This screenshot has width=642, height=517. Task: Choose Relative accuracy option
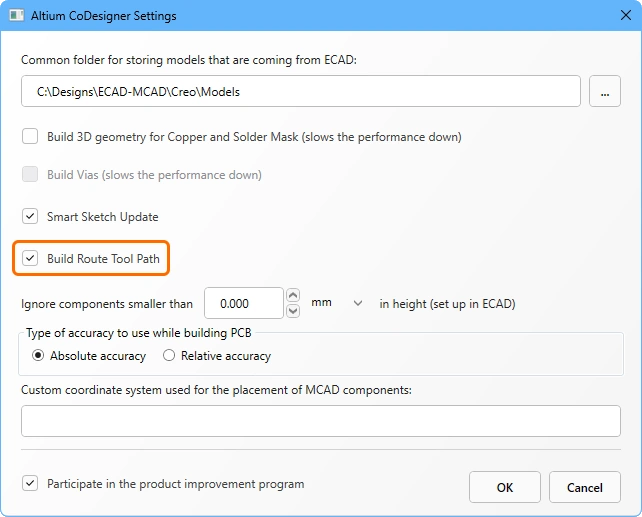169,355
